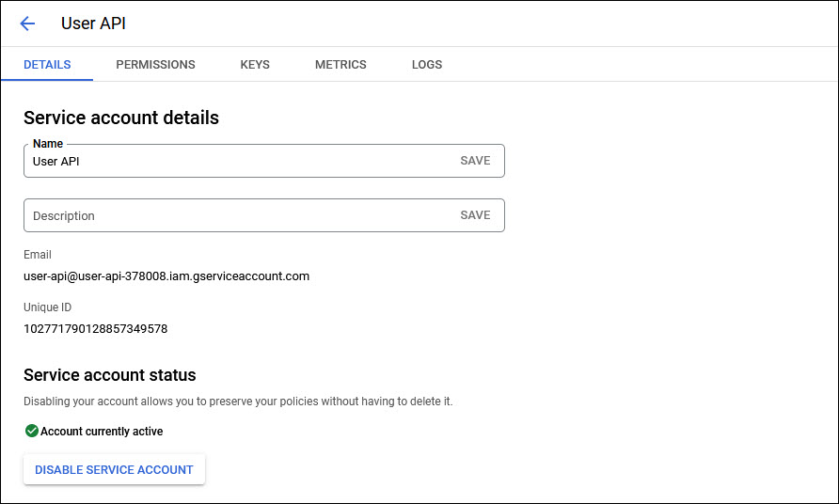Click the green active status checkmark icon
Screen dimensions: 839x504
click(x=31, y=432)
